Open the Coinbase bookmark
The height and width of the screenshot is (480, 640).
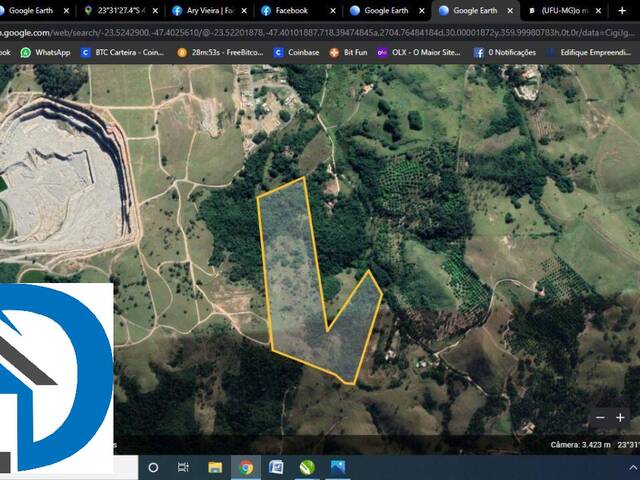tap(297, 52)
